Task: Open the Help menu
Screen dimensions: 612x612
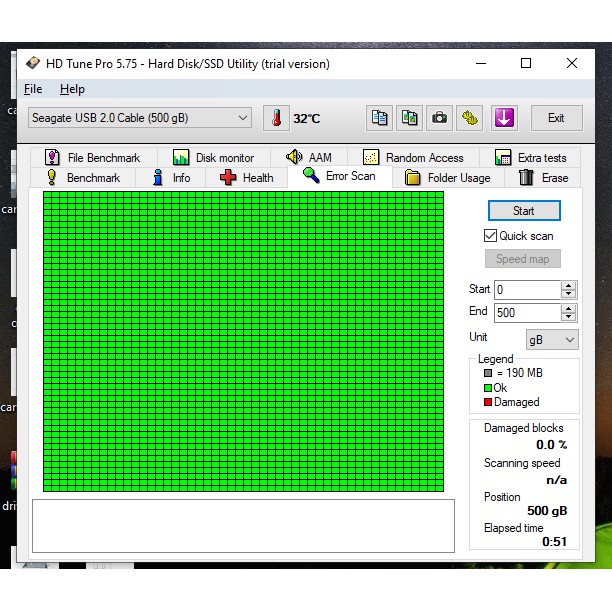Action: pos(72,89)
